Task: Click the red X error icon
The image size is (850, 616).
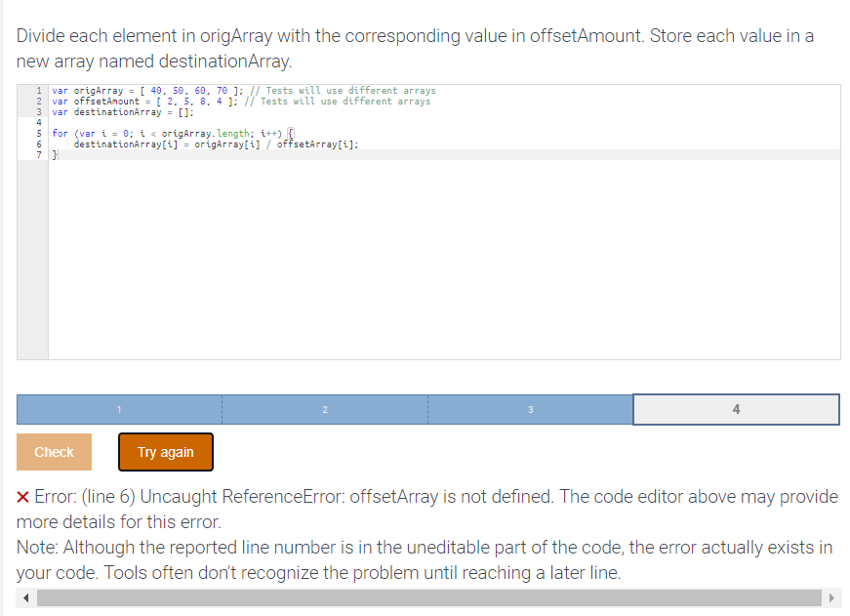Action: [24, 497]
